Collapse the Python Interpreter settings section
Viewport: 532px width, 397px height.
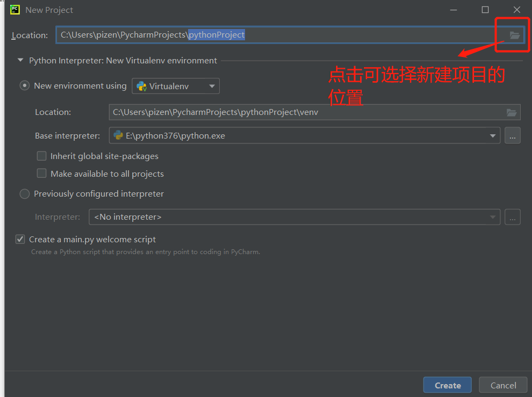click(19, 61)
